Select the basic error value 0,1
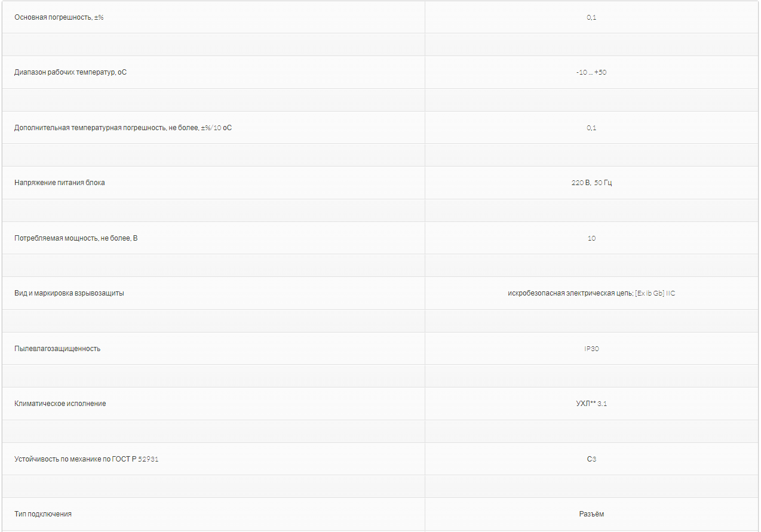The height and width of the screenshot is (532, 761). coord(591,17)
